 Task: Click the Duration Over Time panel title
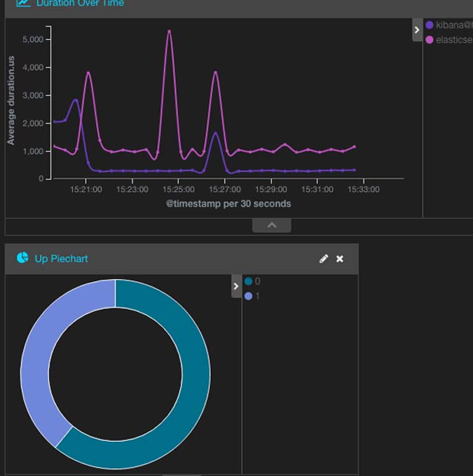tap(80, 4)
